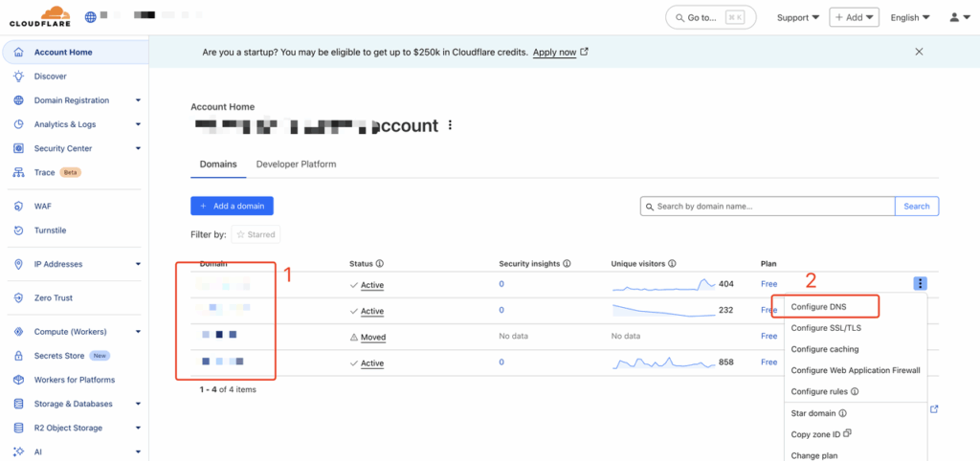Click the globe account icon in header
This screenshot has width=980, height=461.
pyautogui.click(x=91, y=17)
